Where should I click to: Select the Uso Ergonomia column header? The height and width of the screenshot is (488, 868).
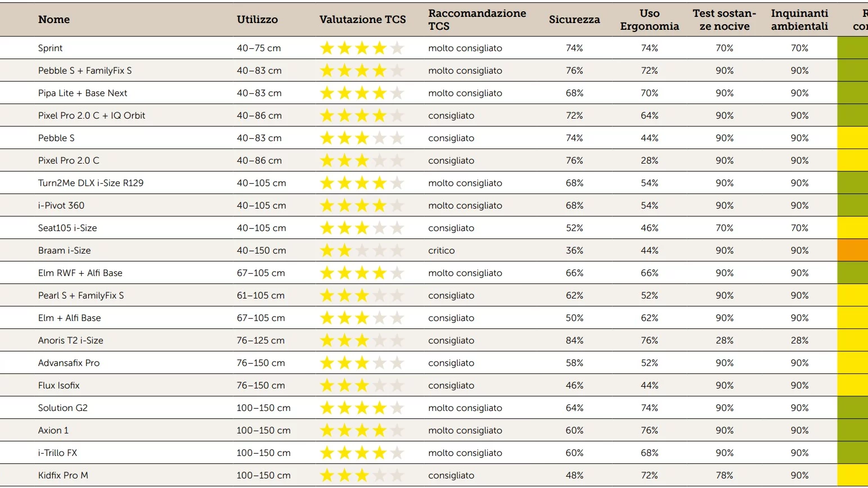[x=649, y=20]
